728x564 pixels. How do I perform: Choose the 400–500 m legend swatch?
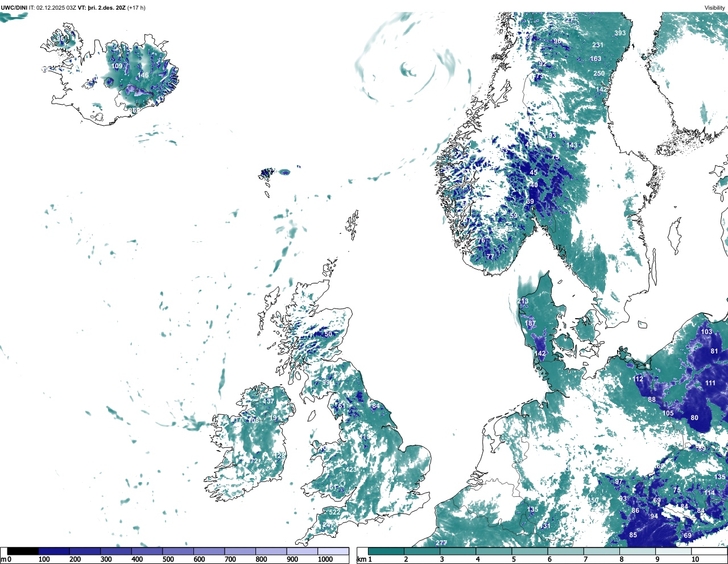[147, 551]
